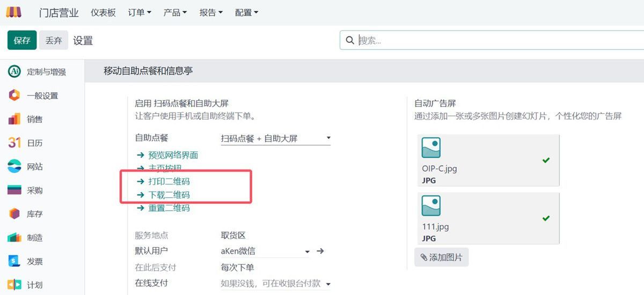Screen dimensions: 644x295
Task: Click the Point of Sale app logo
Action: coord(13,12)
